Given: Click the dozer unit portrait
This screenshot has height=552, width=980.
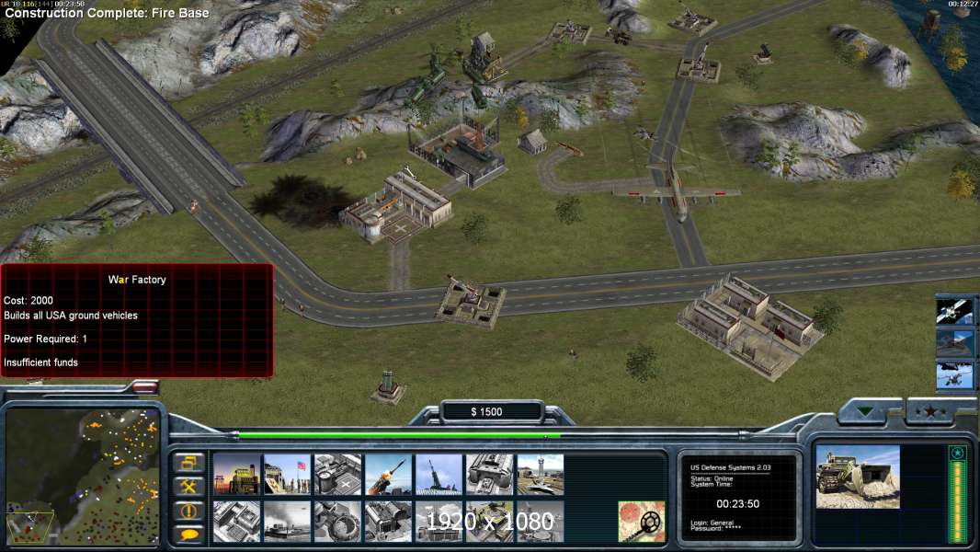Looking at the screenshot, I should tap(858, 477).
